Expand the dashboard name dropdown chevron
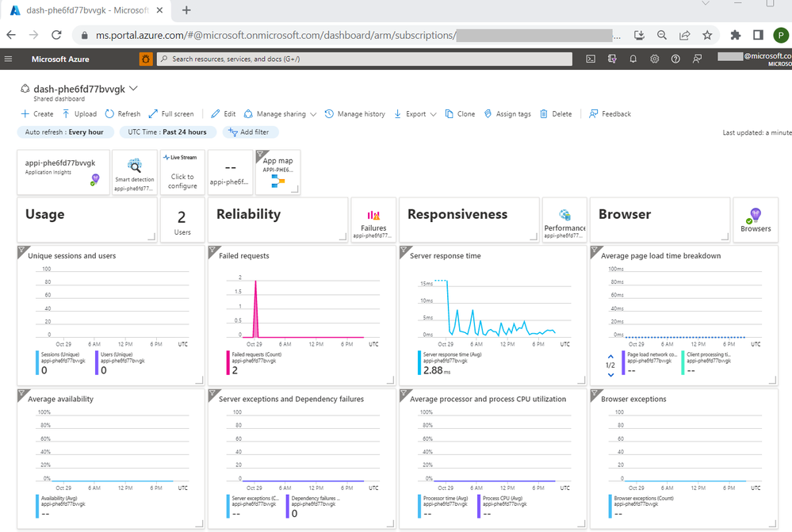 133,89
